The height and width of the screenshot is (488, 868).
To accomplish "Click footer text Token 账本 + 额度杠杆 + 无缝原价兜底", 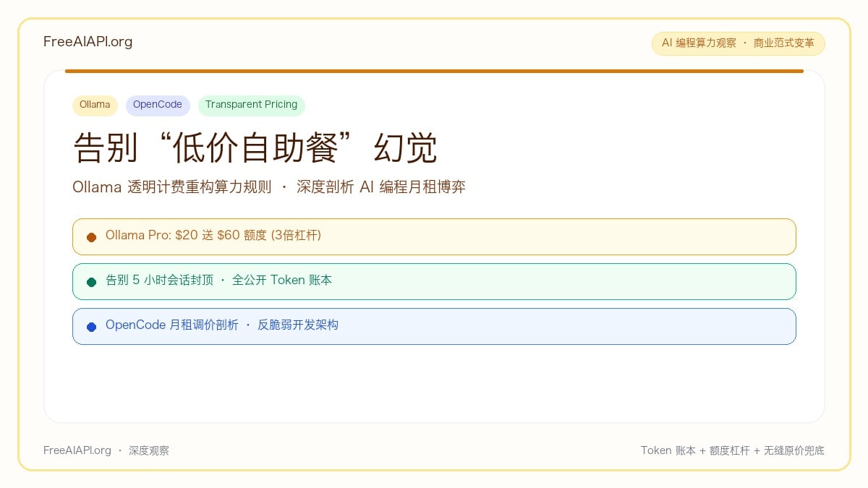I will (732, 450).
